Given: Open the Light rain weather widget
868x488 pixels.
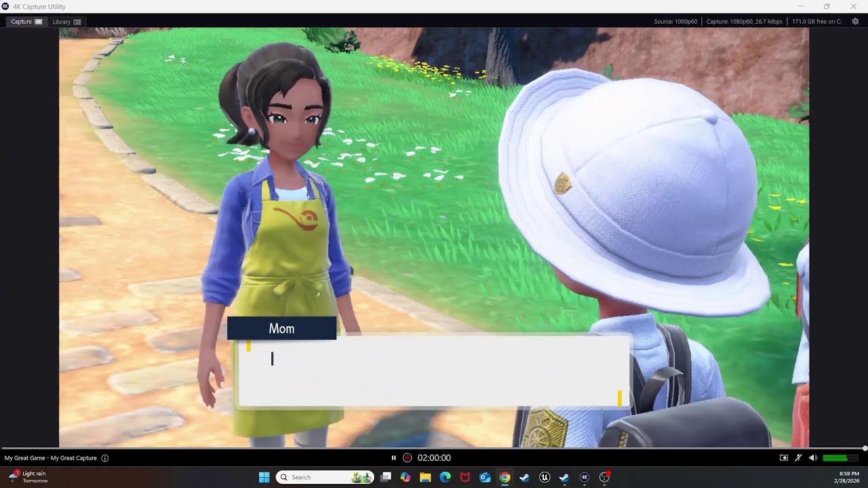Looking at the screenshot, I should tap(28, 477).
